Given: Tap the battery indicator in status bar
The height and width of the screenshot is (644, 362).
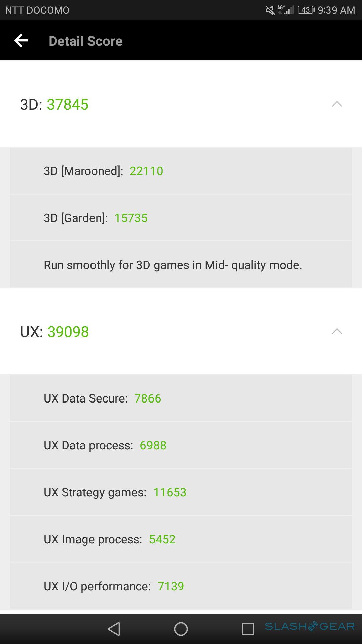Looking at the screenshot, I should pos(306,10).
